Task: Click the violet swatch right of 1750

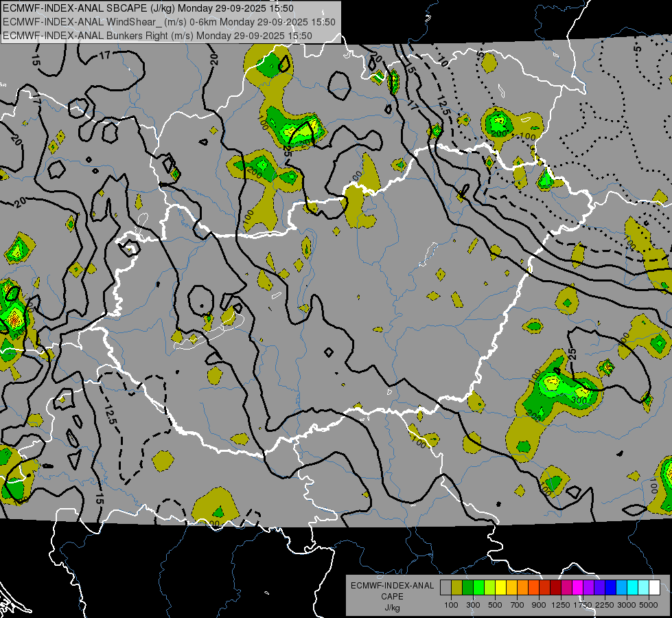Action: [x=589, y=587]
